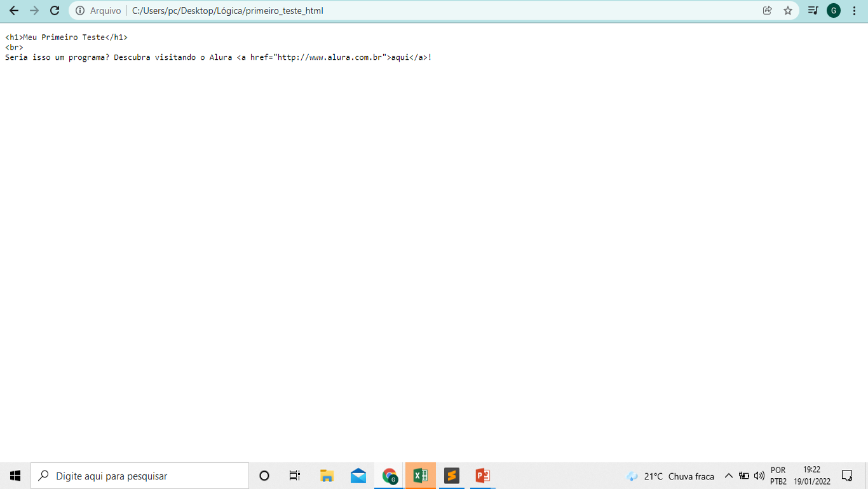The height and width of the screenshot is (489, 868).
Task: Open the weather widget showing 21°C
Action: coord(670,476)
